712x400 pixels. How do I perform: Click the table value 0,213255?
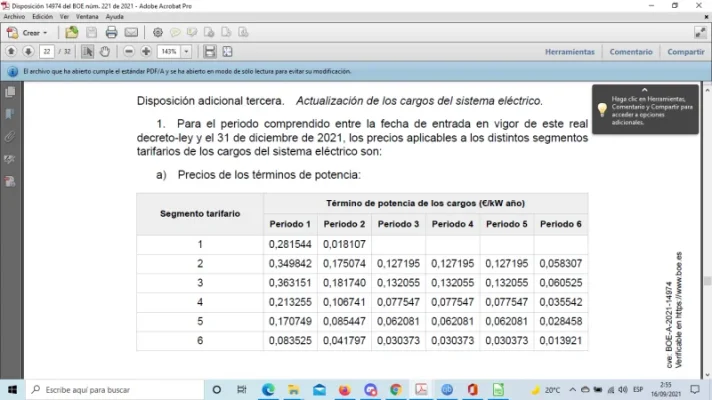pos(290,302)
